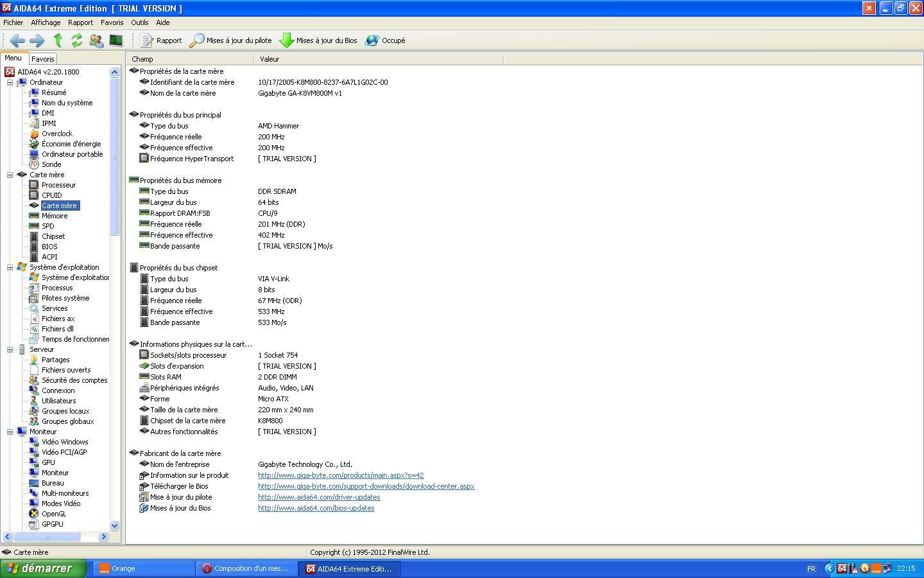Open the aida64.com driver-updates link
The width and height of the screenshot is (924, 578).
319,497
